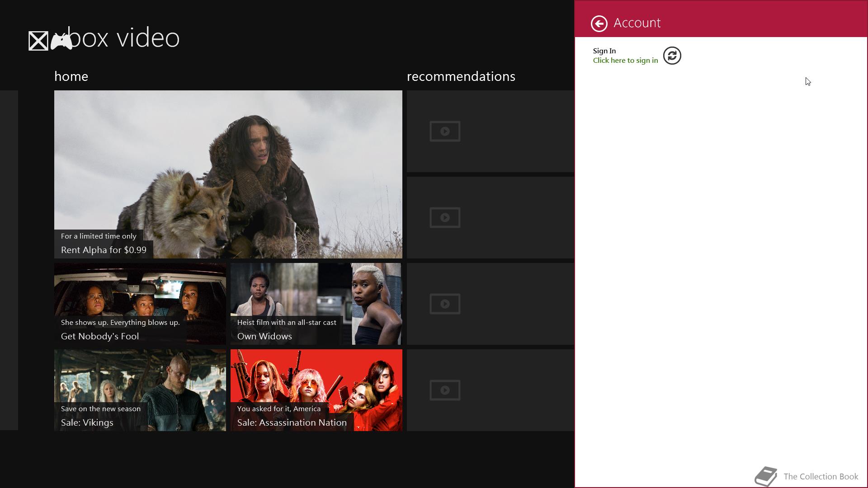This screenshot has width=868, height=488.
Task: Click "For a limited time only" caption
Action: tap(99, 236)
